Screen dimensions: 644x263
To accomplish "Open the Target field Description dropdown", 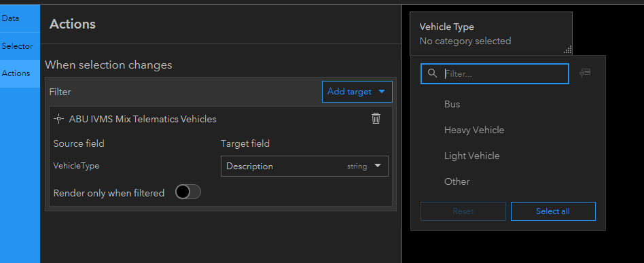I will 304,166.
